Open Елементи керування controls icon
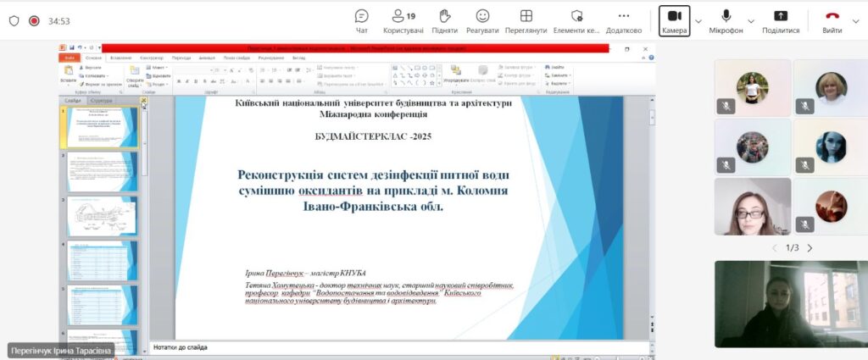Image resolution: width=868 pixels, height=360 pixels. pyautogui.click(x=576, y=20)
